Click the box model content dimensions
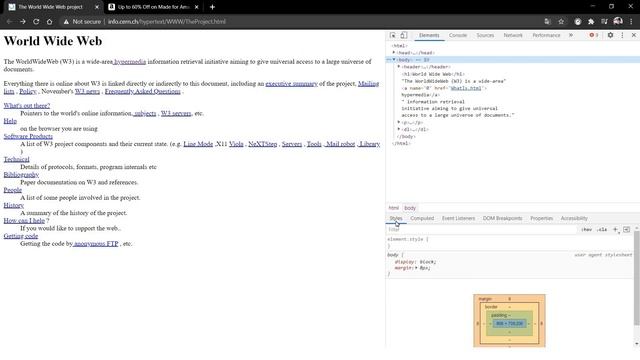 [x=509, y=323]
